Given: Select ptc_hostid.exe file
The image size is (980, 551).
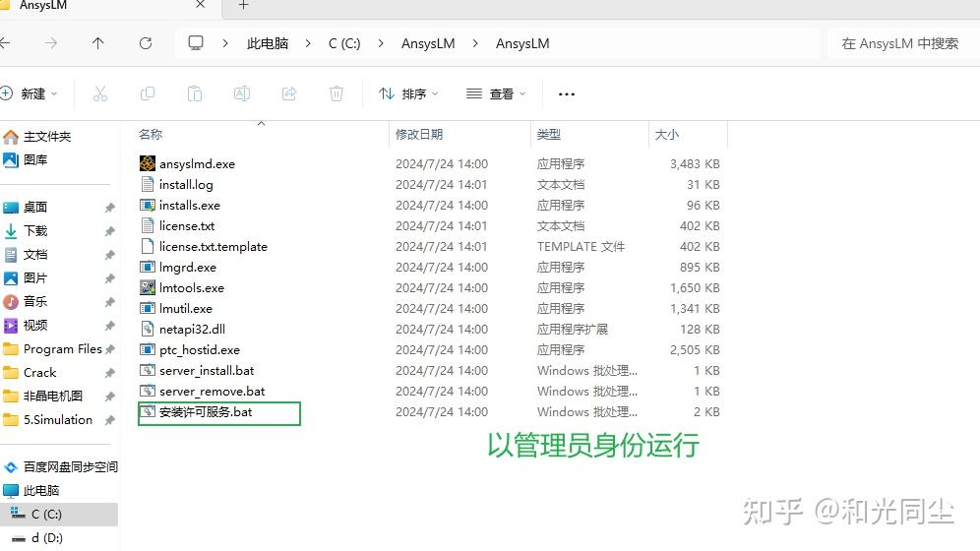Looking at the screenshot, I should (200, 350).
